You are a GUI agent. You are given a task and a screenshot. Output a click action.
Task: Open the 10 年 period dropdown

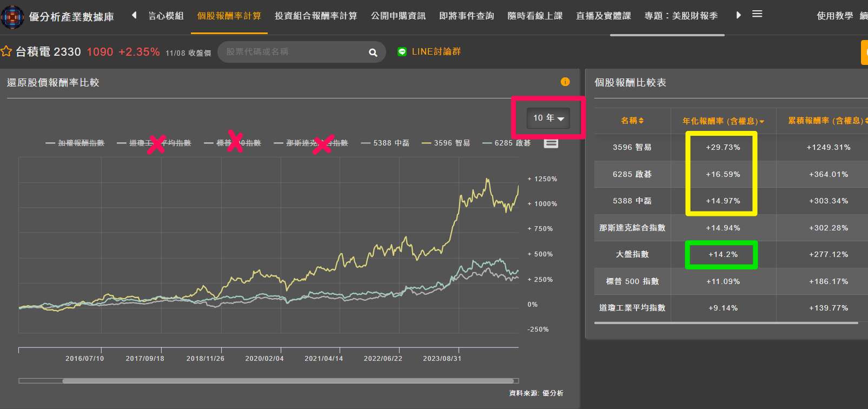point(548,118)
